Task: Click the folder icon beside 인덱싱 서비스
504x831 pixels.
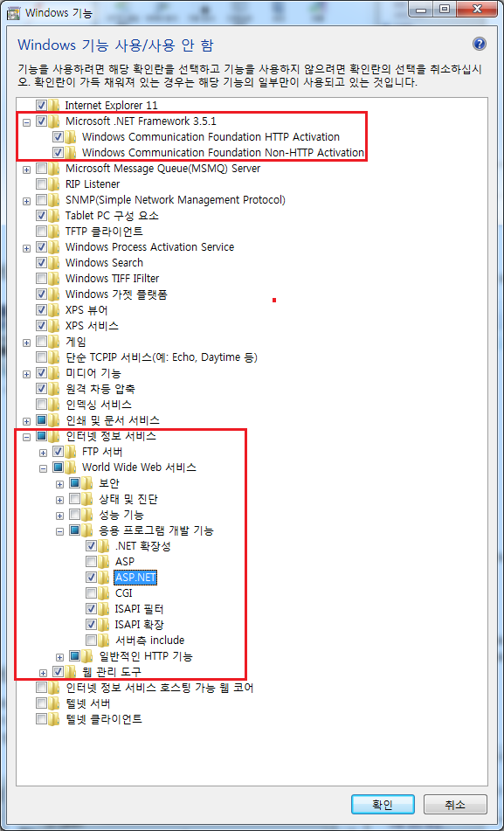Action: (x=54, y=405)
